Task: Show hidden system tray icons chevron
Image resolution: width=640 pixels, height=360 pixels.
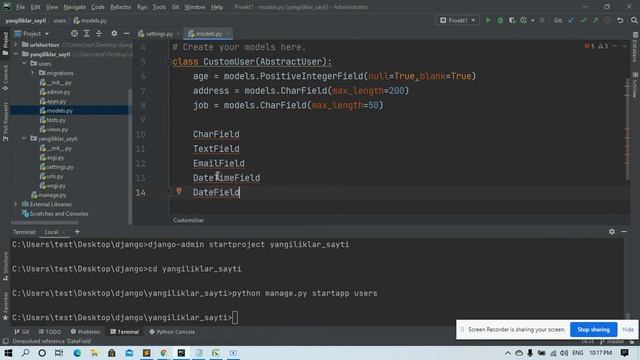Action: pyautogui.click(x=507, y=353)
